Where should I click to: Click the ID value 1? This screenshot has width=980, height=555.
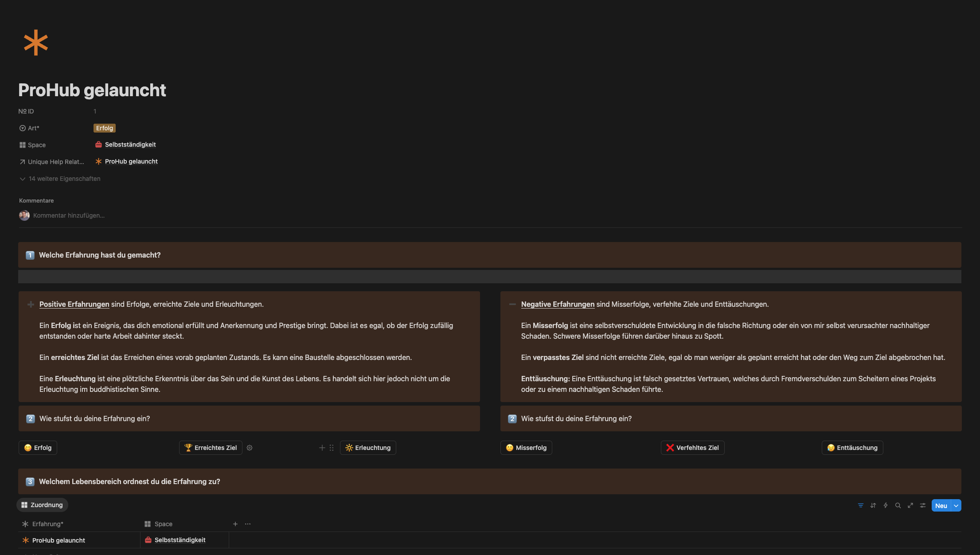click(95, 111)
